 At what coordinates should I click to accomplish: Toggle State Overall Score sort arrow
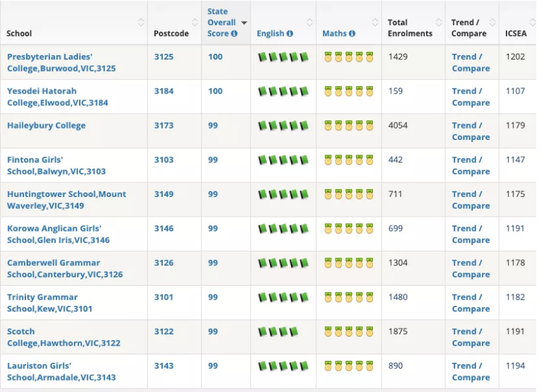click(244, 23)
